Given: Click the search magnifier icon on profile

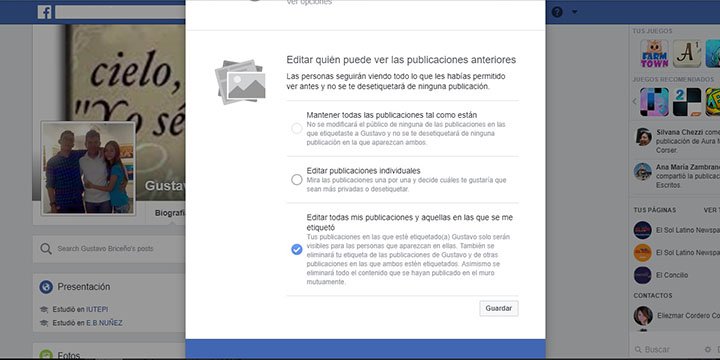Looking at the screenshot, I should [46, 249].
